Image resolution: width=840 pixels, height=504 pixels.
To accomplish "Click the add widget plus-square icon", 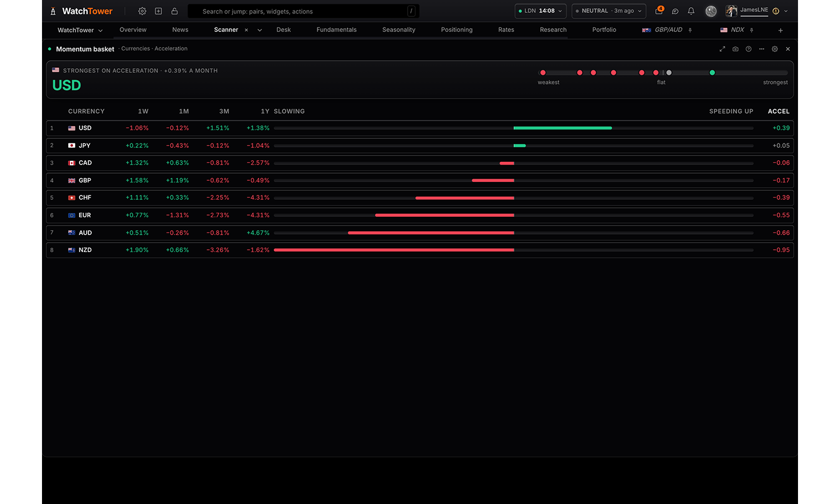I will click(x=158, y=11).
